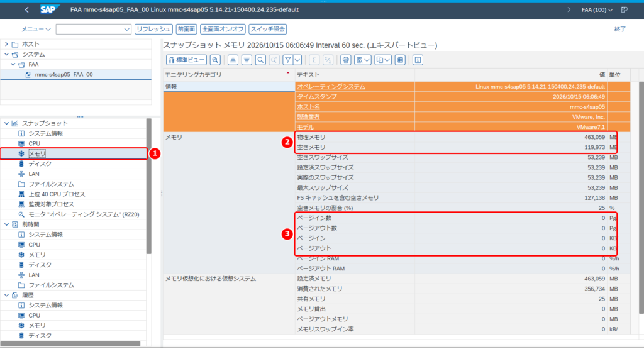This screenshot has height=349, width=644.
Task: Open the export dropdown in the toolbar
Action: (x=383, y=60)
